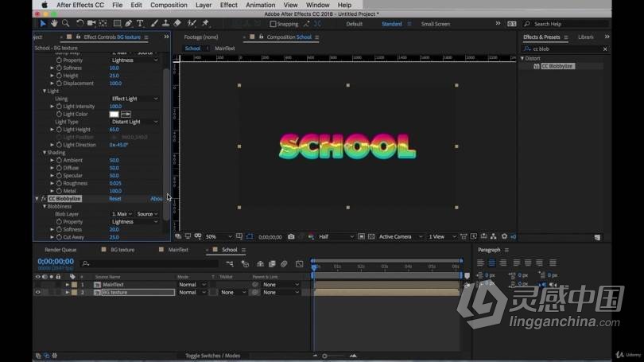644x362 pixels.
Task: Select the Rotation tool
Action: point(81,24)
